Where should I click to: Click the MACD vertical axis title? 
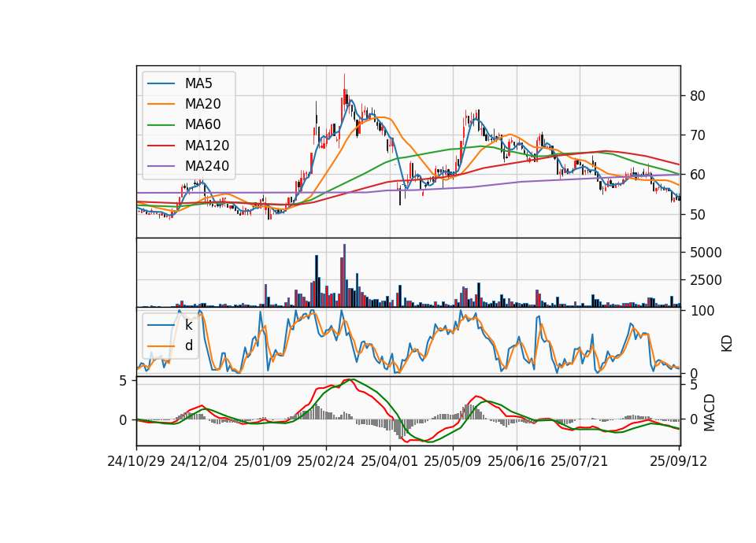710,413
